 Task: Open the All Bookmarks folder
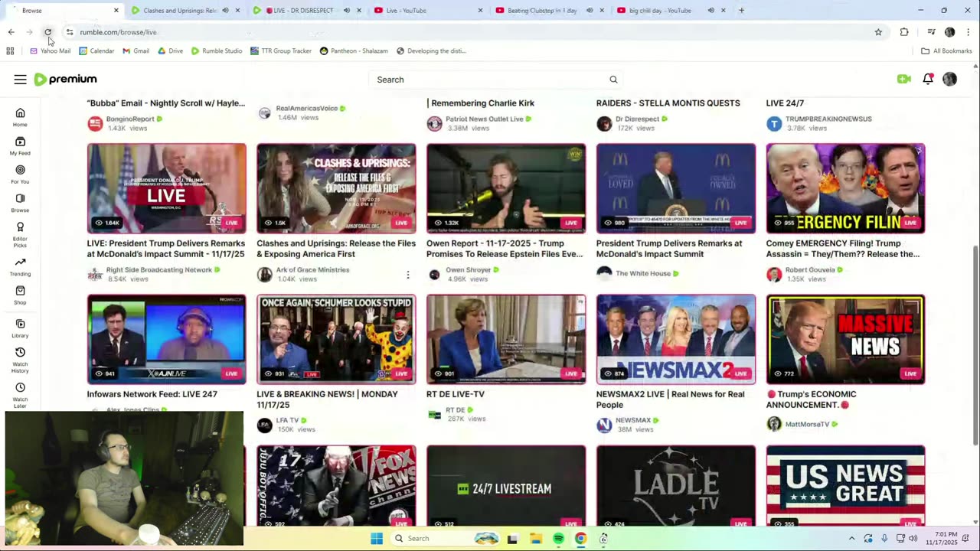click(x=946, y=51)
